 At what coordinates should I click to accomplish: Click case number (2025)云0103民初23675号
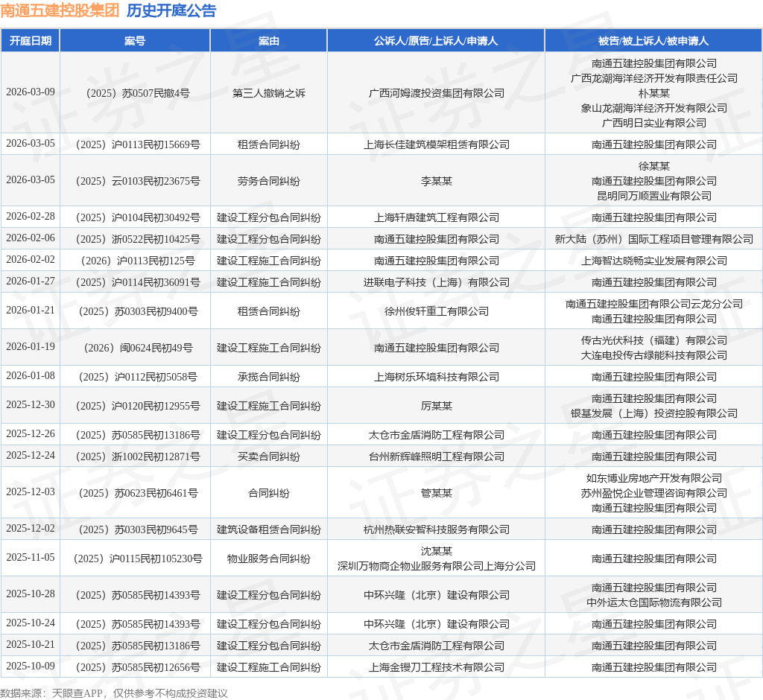coord(138,181)
